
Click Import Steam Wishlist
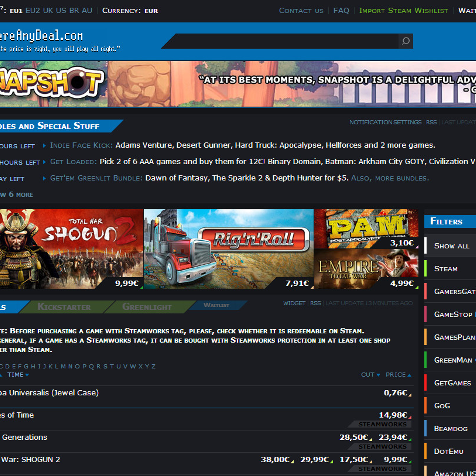[403, 11]
